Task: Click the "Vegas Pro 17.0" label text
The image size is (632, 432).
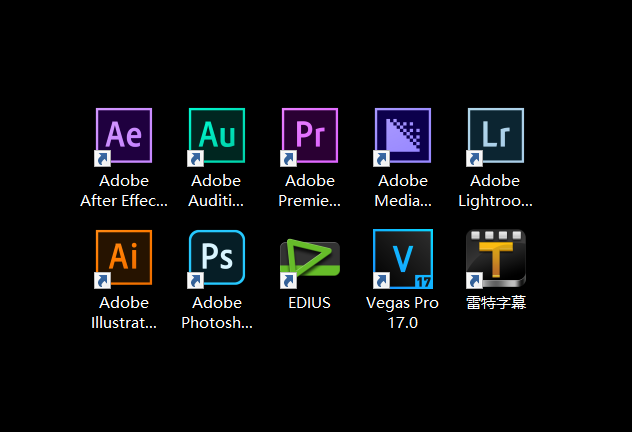Action: (x=402, y=313)
